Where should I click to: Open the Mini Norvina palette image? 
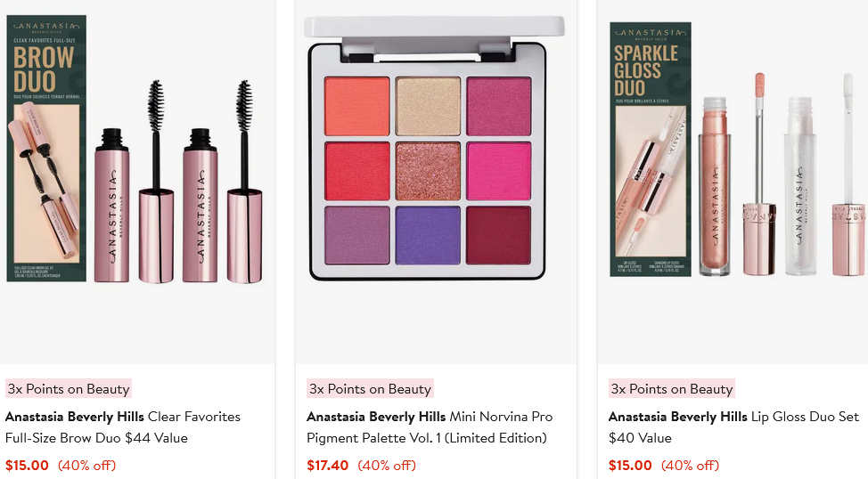point(436,182)
